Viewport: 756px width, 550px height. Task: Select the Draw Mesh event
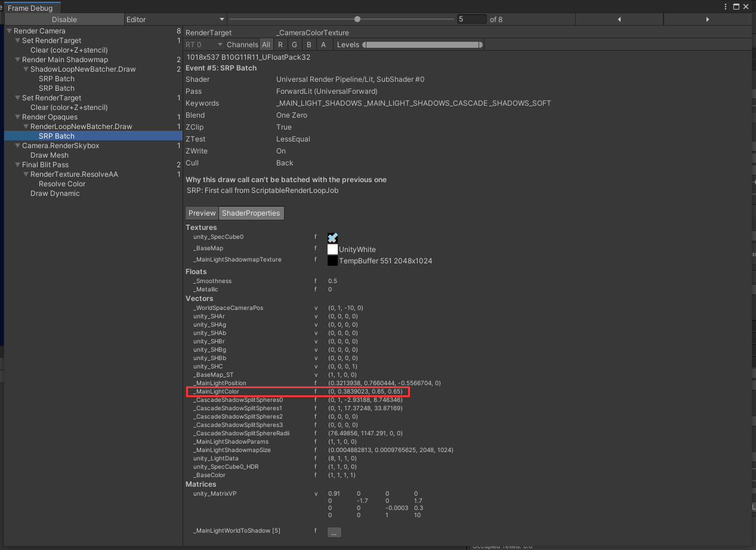[50, 155]
